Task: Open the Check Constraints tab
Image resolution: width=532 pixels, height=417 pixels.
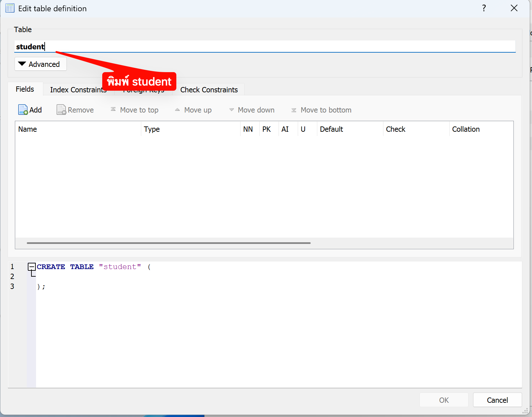Action: pyautogui.click(x=209, y=90)
